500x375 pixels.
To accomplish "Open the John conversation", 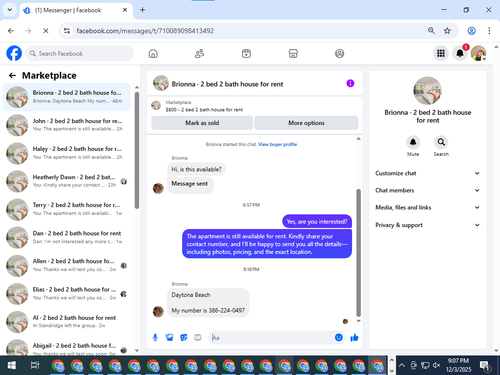I will click(x=67, y=125).
